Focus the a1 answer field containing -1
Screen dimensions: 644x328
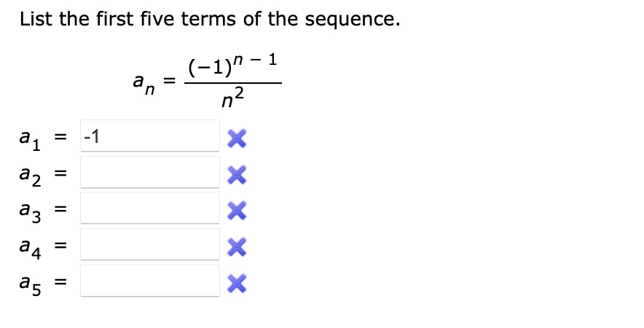pos(149,136)
